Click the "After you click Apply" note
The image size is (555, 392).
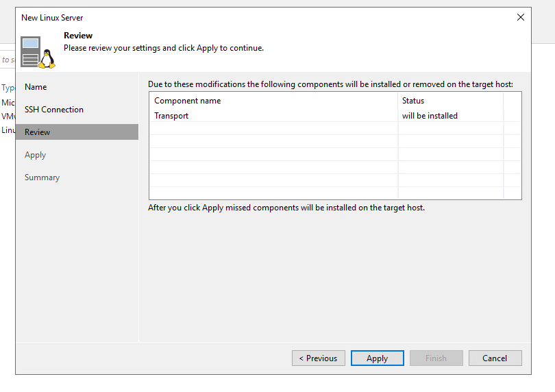point(286,208)
